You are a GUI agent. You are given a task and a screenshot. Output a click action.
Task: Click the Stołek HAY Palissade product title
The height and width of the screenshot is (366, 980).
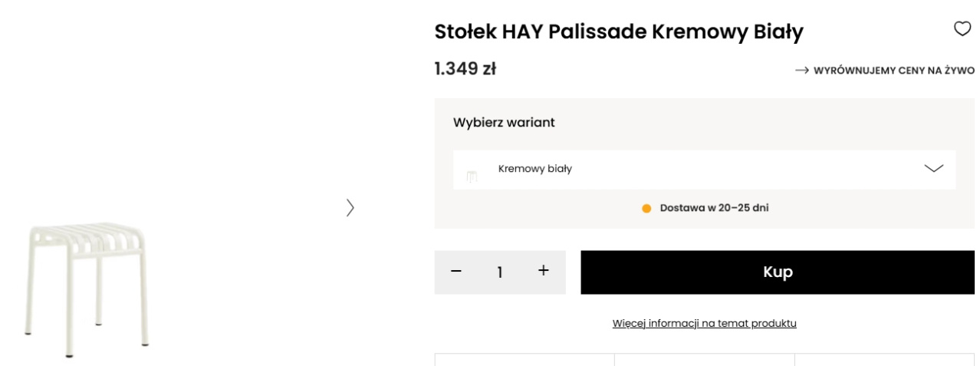[618, 32]
